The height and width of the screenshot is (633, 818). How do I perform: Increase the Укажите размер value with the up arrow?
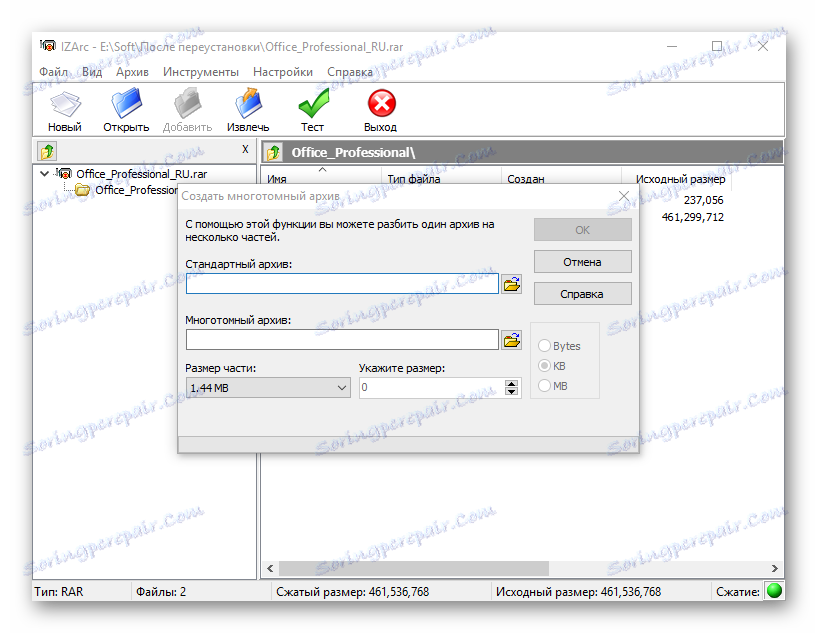511,383
